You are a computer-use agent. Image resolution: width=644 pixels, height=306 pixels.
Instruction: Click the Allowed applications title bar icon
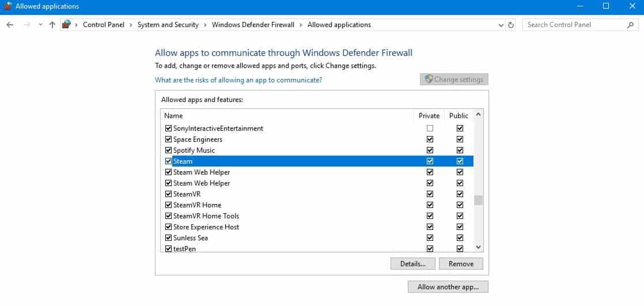pos(7,6)
